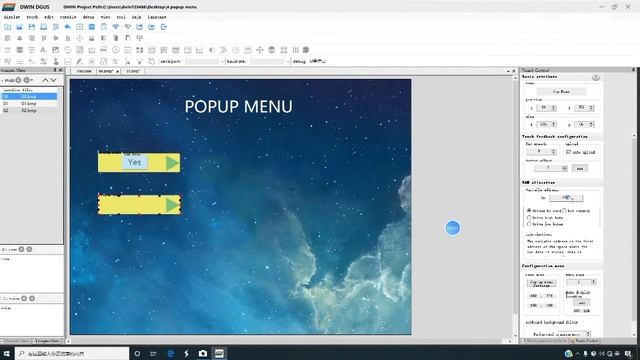This screenshot has height=360, width=640.
Task: Open the debug menu
Action: [x=89, y=17]
